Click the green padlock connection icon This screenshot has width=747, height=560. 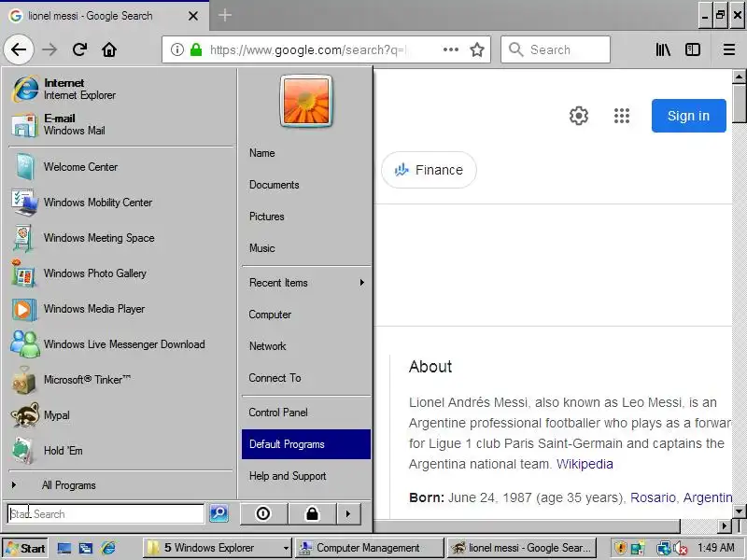pos(196,49)
